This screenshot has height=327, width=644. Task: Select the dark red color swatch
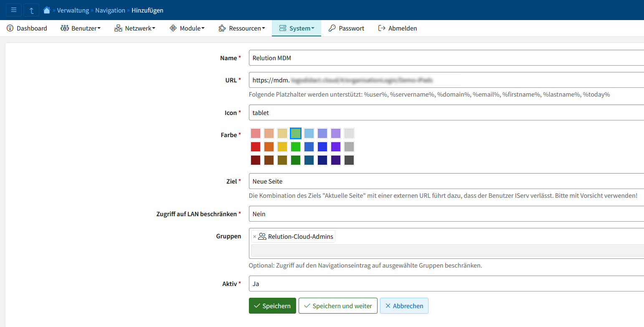(256, 160)
